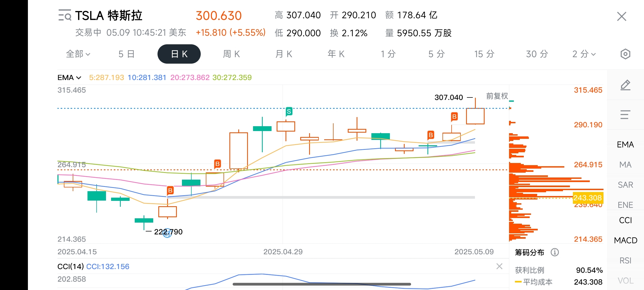The height and width of the screenshot is (290, 644).
Task: Click the CCI:132.156 reading
Action: [x=108, y=266]
